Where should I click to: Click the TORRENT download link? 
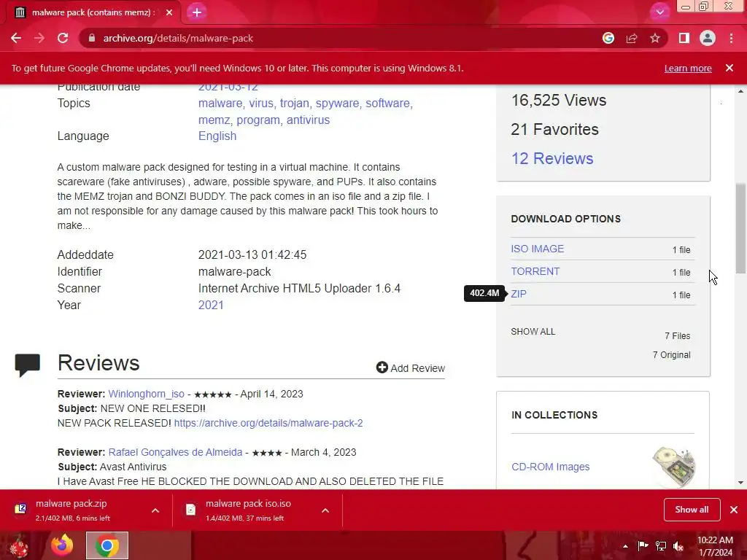pyautogui.click(x=535, y=271)
